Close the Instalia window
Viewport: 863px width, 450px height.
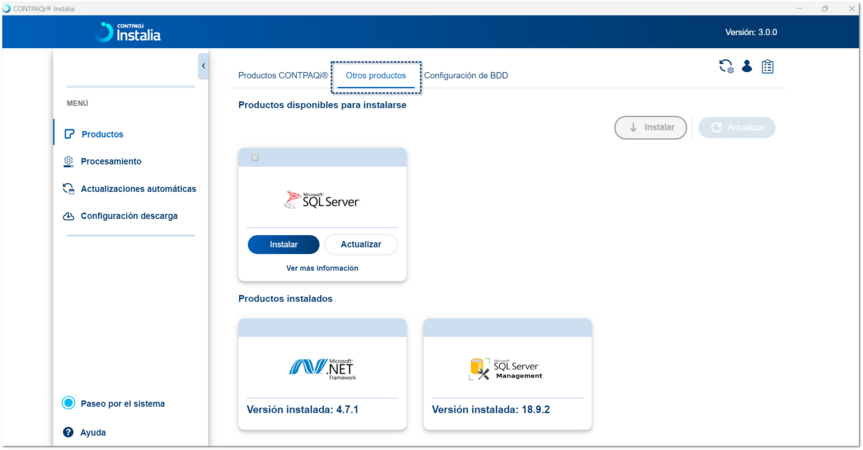[851, 8]
